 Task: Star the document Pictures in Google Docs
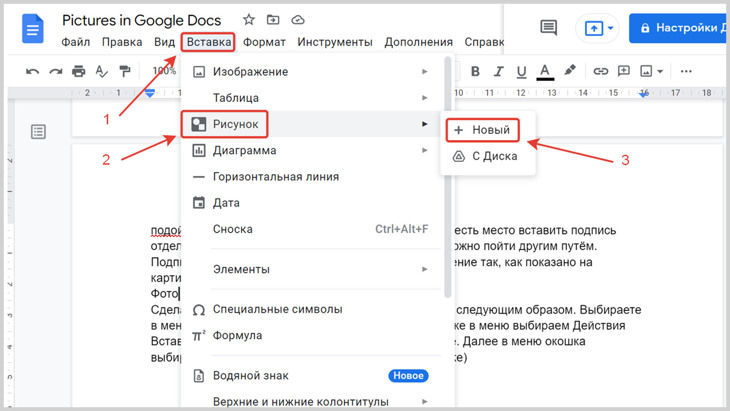249,20
